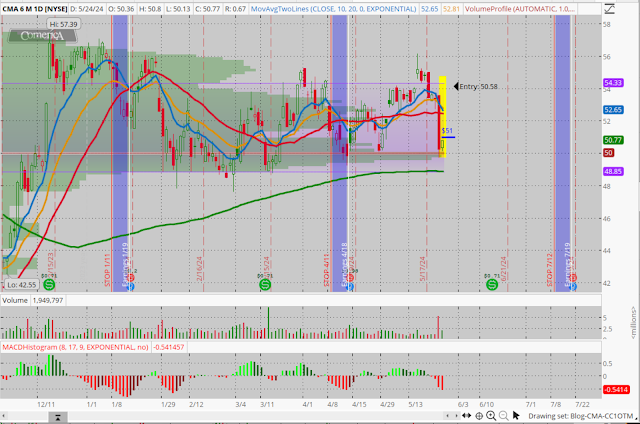Image resolution: width=640 pixels, height=424 pixels.
Task: Click the Hi: 57.39 price bubble
Action: [x=63, y=24]
